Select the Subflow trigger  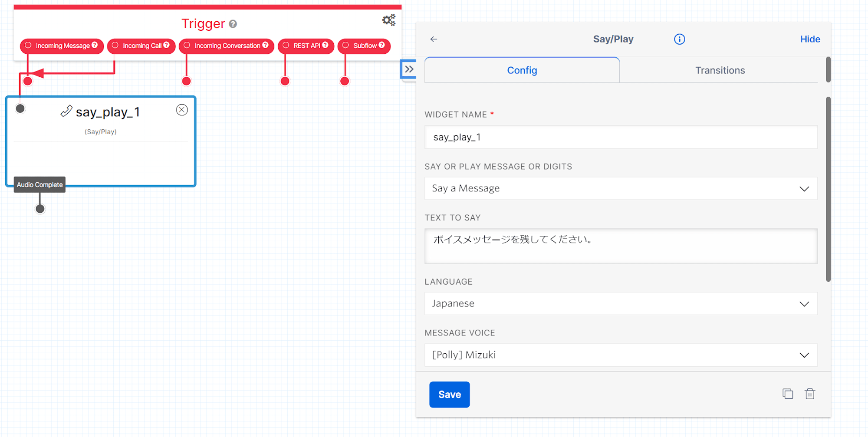[x=364, y=46]
